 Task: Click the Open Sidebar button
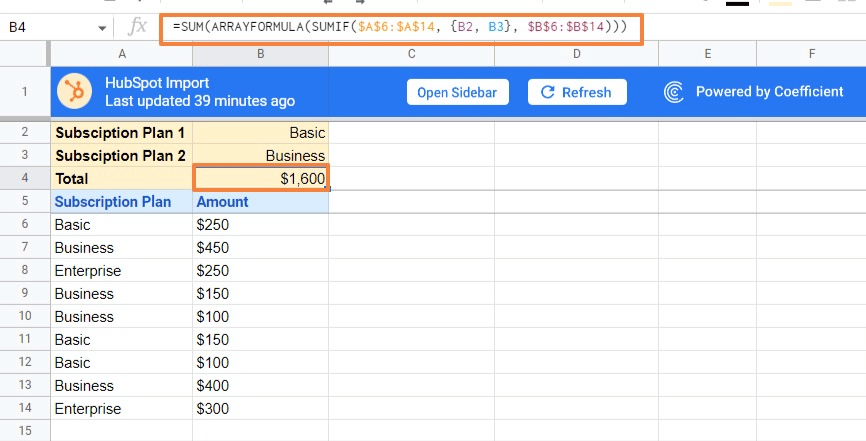coord(458,92)
